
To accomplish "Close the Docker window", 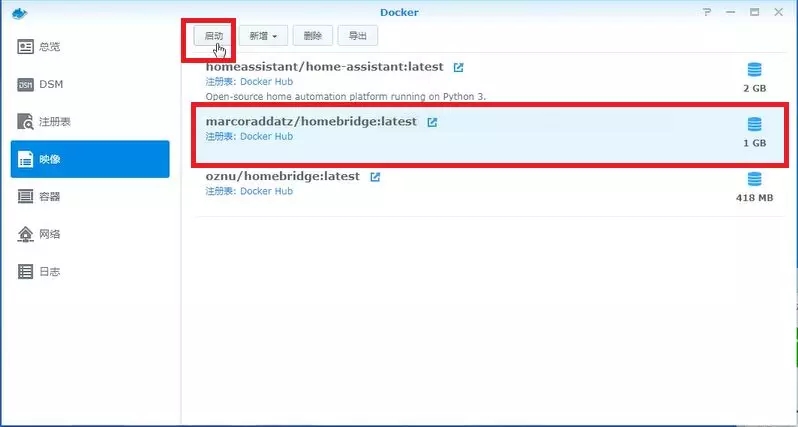I will point(779,12).
